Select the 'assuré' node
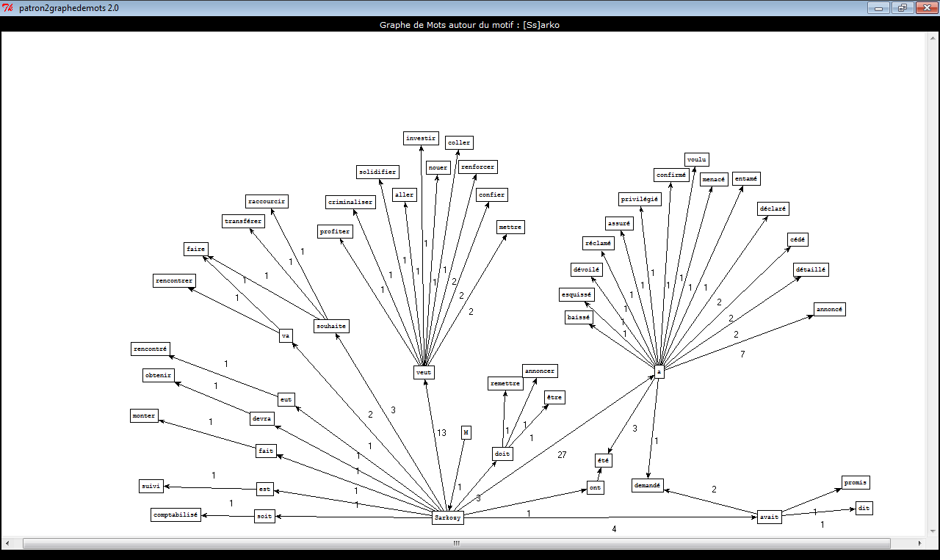The height and width of the screenshot is (560, 940). click(619, 223)
